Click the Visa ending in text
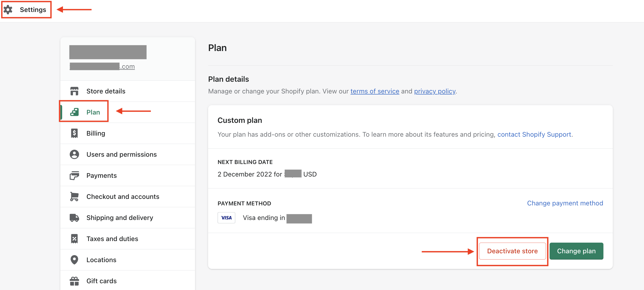The width and height of the screenshot is (644, 290). (264, 218)
